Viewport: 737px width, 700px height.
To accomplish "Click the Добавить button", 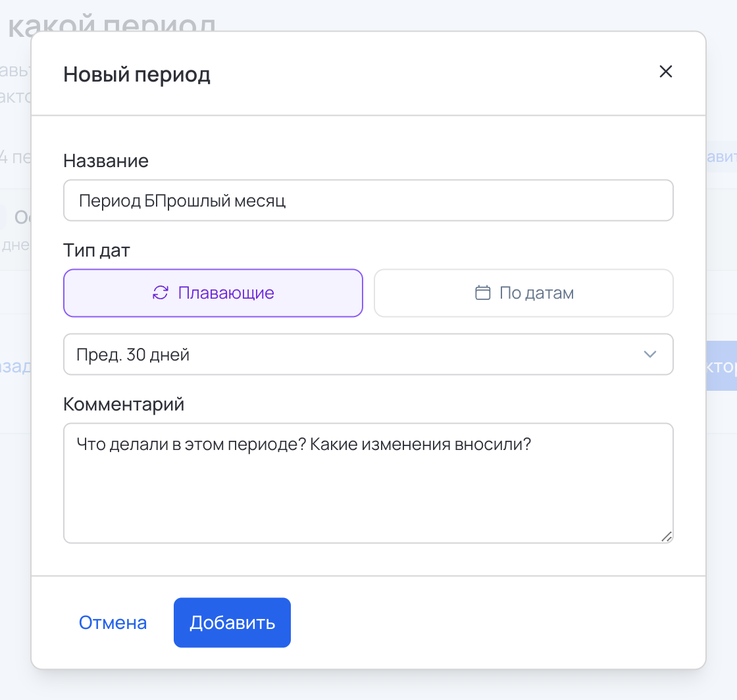I will click(x=232, y=622).
